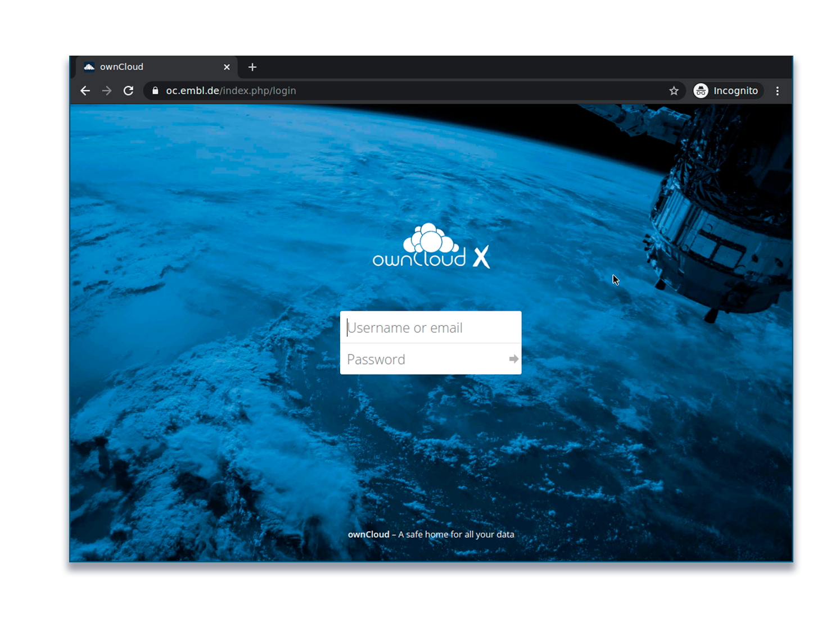Open the Incognito profile indicator
The width and height of the screenshot is (840, 618).
pyautogui.click(x=728, y=90)
